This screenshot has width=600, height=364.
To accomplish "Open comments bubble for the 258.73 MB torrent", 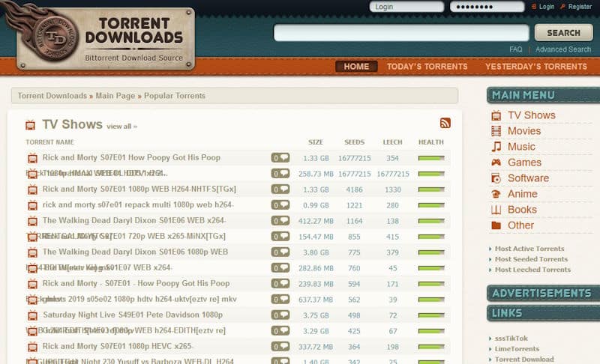I will (280, 174).
